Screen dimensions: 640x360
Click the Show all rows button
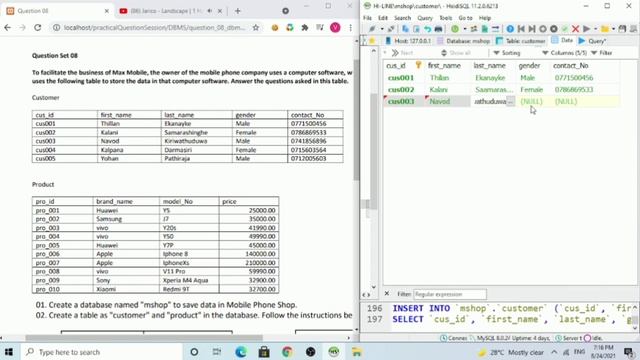456,53
